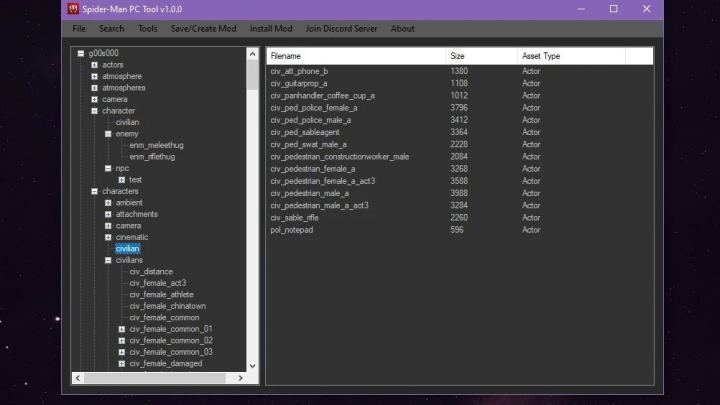Sort by Size column header
This screenshot has width=720, height=405.
482,56
